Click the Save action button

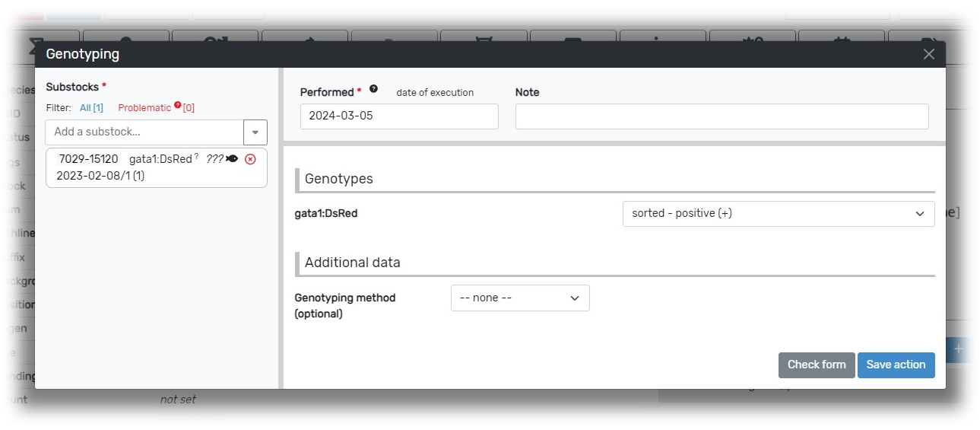[x=896, y=365]
